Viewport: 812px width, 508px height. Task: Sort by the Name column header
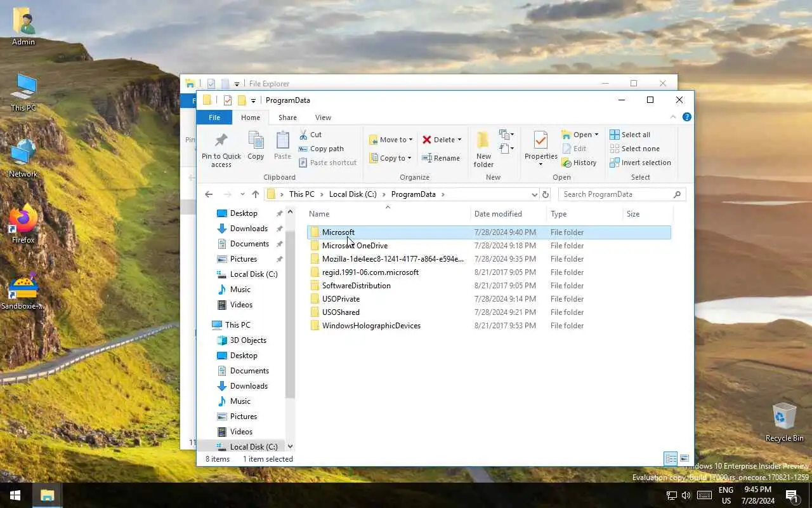pyautogui.click(x=388, y=214)
